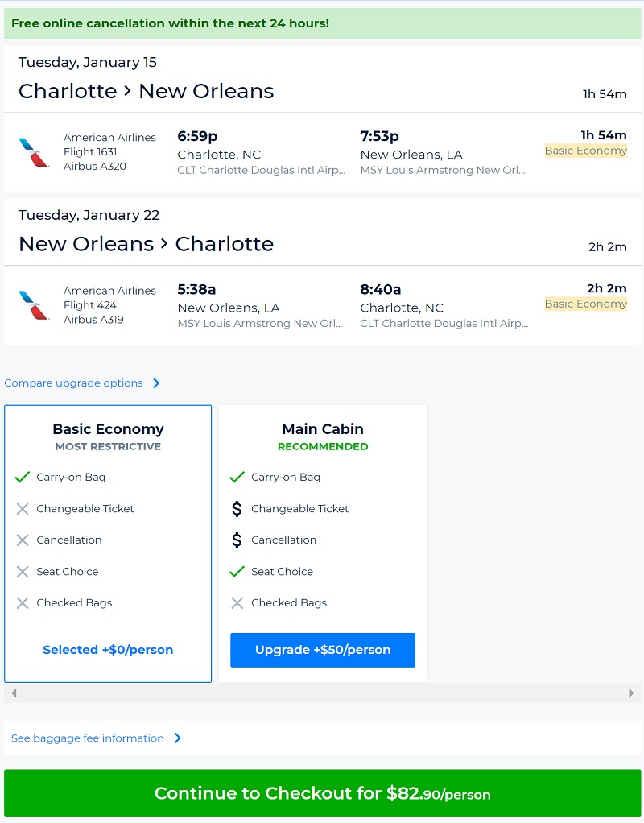644x823 pixels.
Task: Click green checkmark beside Basic Economy Carry-on Bag
Action: click(23, 477)
